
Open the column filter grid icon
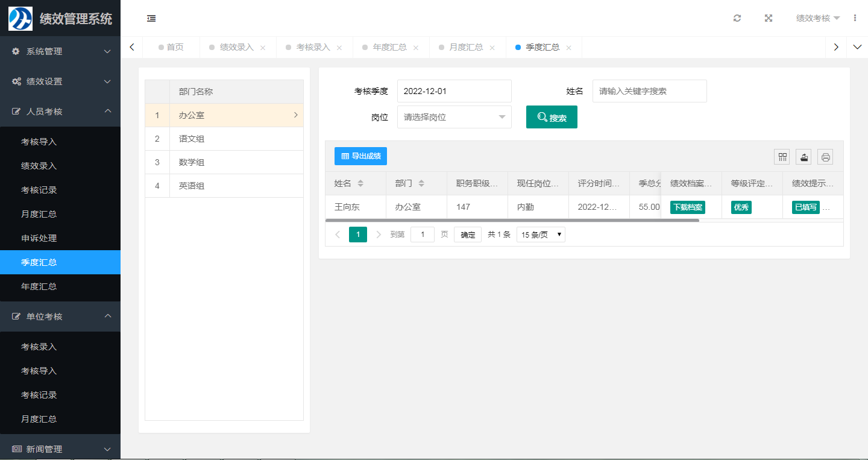(782, 157)
